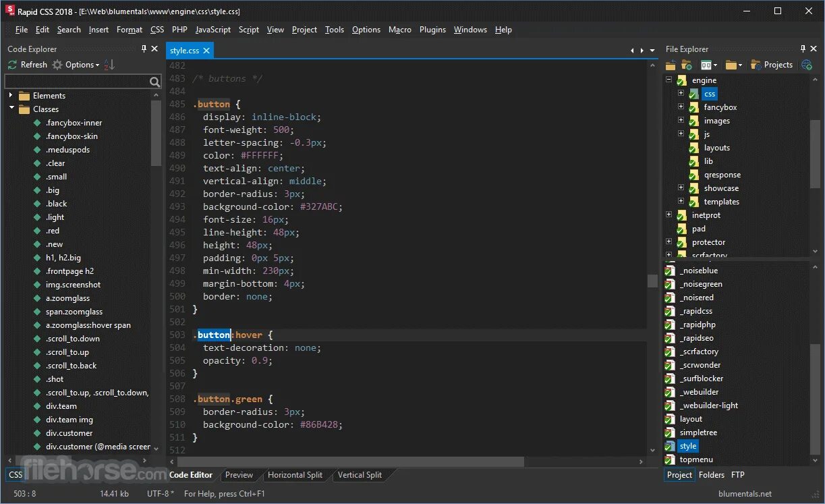Click the editor vertical scrollbar thumb
Image resolution: width=825 pixels, height=504 pixels.
652,281
